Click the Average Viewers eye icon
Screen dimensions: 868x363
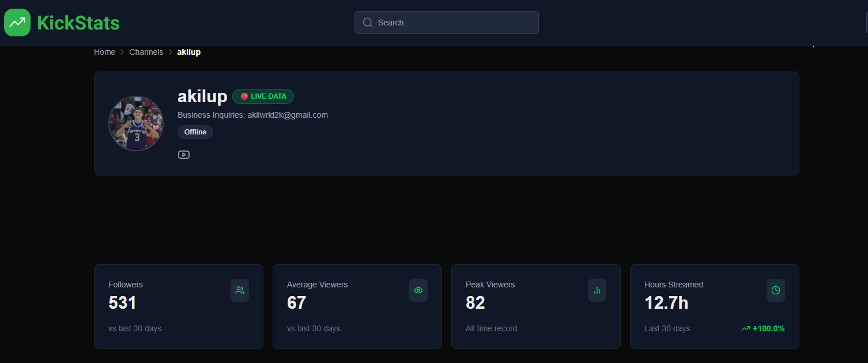tap(418, 290)
